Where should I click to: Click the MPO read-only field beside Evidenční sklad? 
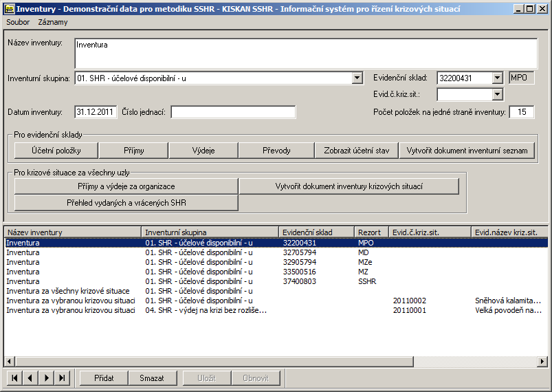coord(522,78)
